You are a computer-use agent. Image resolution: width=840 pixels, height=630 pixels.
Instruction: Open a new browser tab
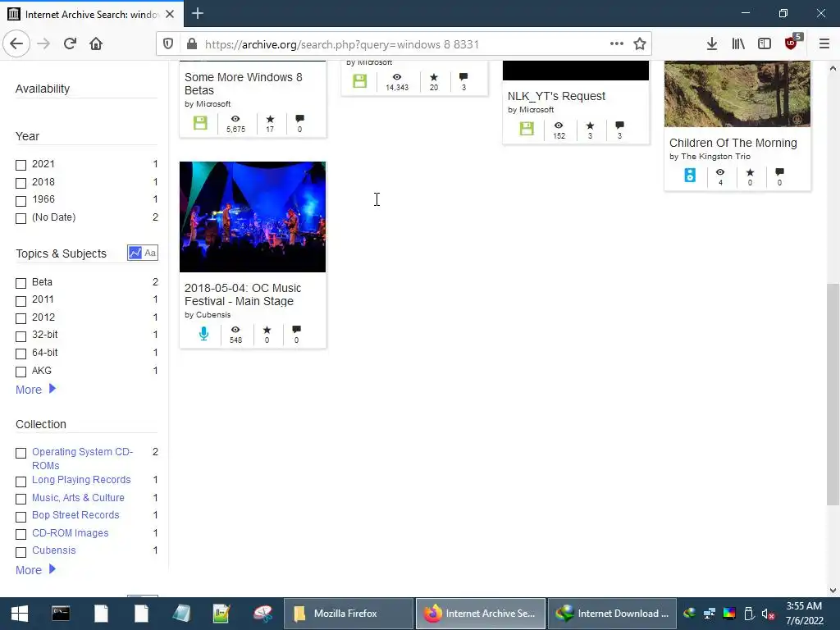(x=198, y=13)
